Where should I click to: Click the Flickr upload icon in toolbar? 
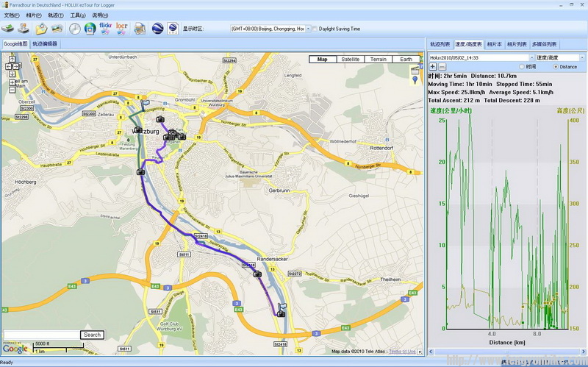click(106, 29)
